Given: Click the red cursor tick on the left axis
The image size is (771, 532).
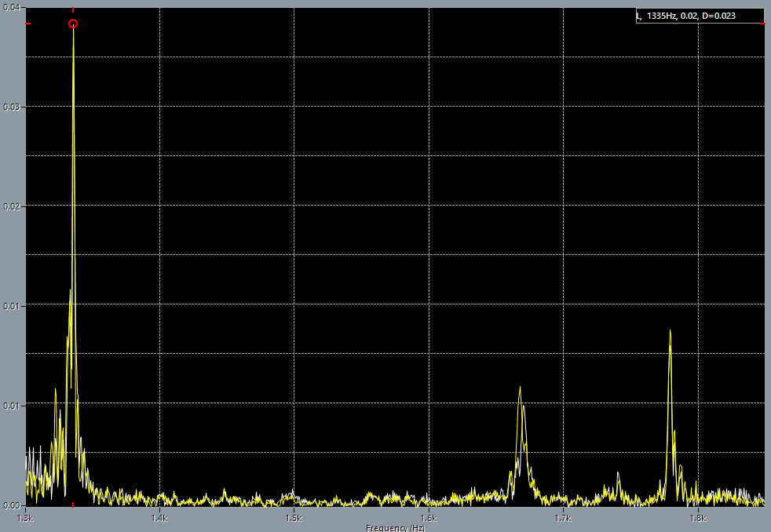Looking at the screenshot, I should 28,24.
